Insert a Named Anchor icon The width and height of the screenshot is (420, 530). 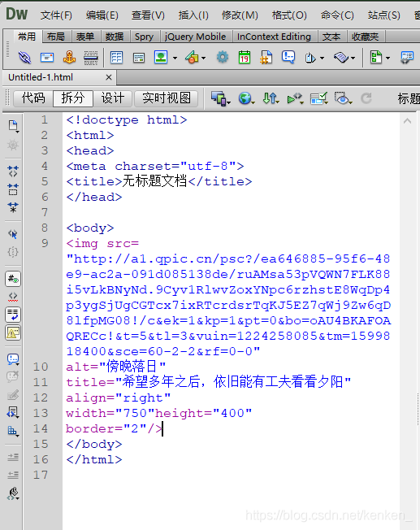[x=69, y=58]
